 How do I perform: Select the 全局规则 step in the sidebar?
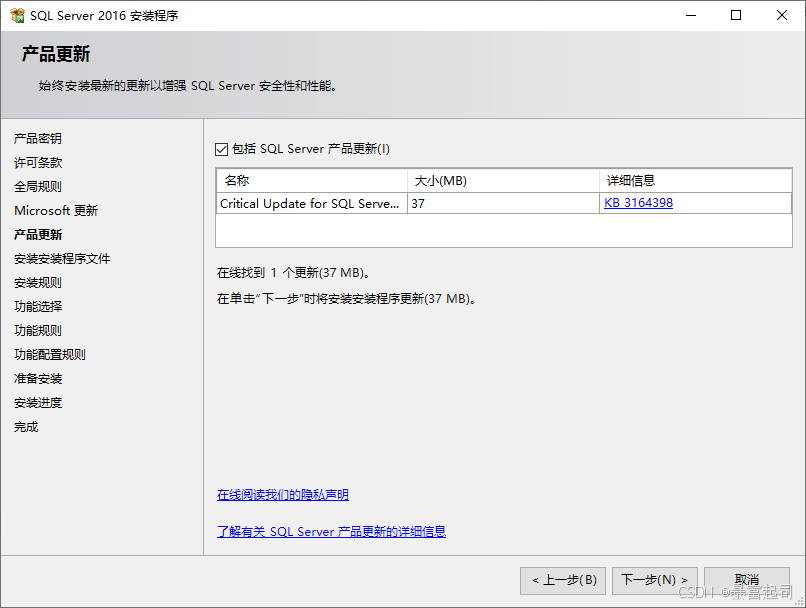tap(38, 187)
